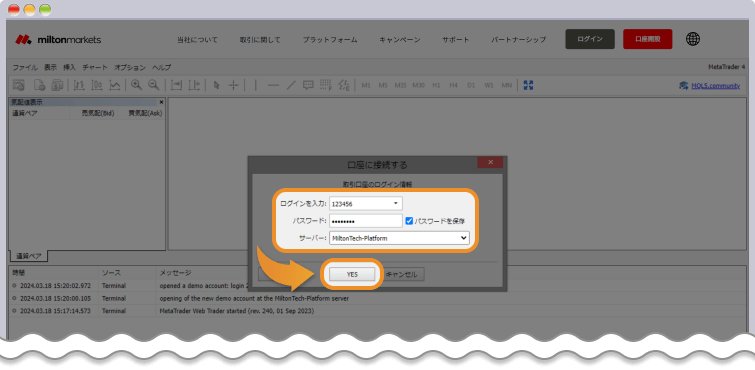Select the Vertical Line drawing tool
Image resolution: width=755 pixels, height=370 pixels.
255,85
